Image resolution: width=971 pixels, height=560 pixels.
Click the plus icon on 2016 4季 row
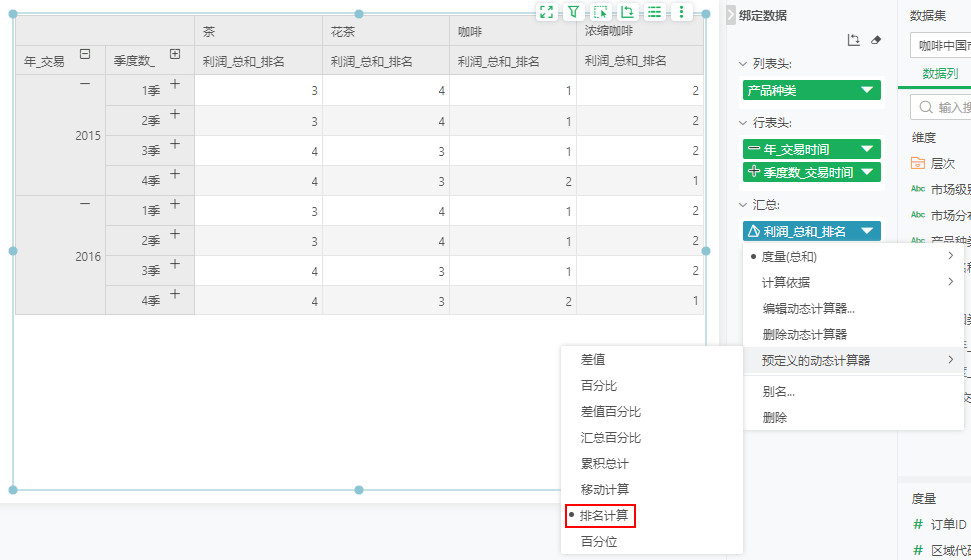[175, 294]
